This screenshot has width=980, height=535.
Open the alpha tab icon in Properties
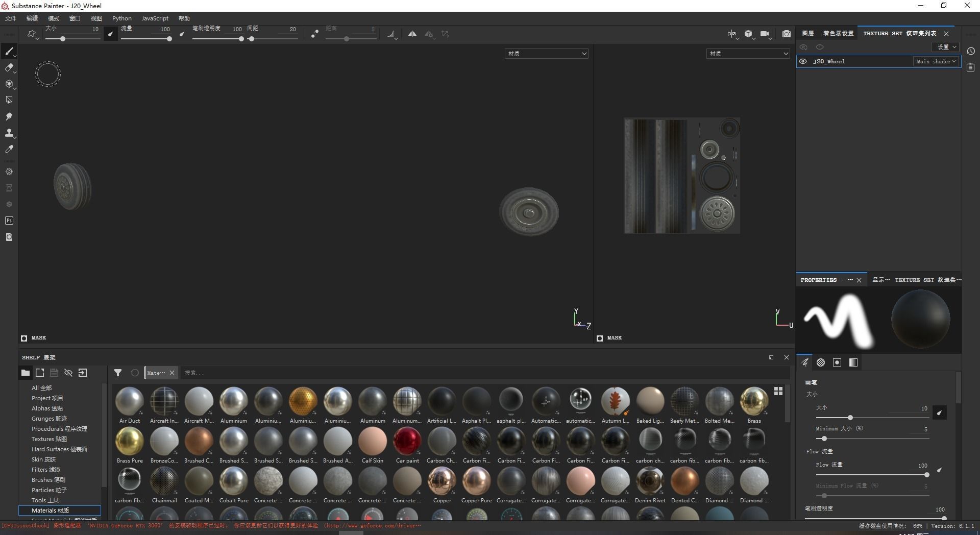(x=821, y=362)
